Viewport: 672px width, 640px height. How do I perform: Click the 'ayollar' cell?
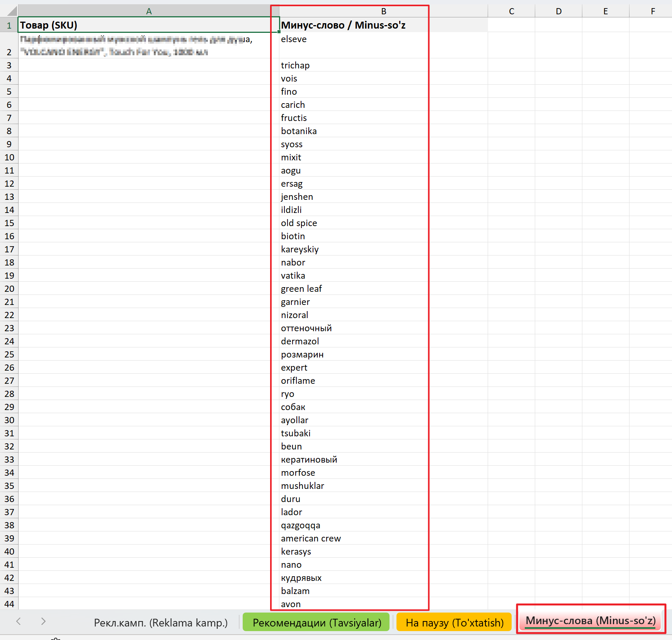click(383, 420)
